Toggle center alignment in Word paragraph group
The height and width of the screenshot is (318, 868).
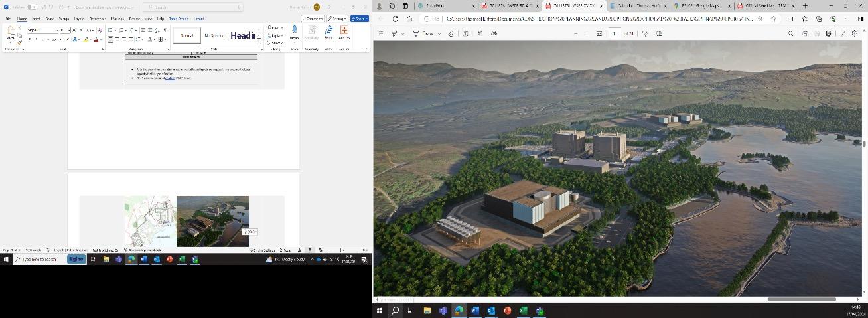[117, 39]
